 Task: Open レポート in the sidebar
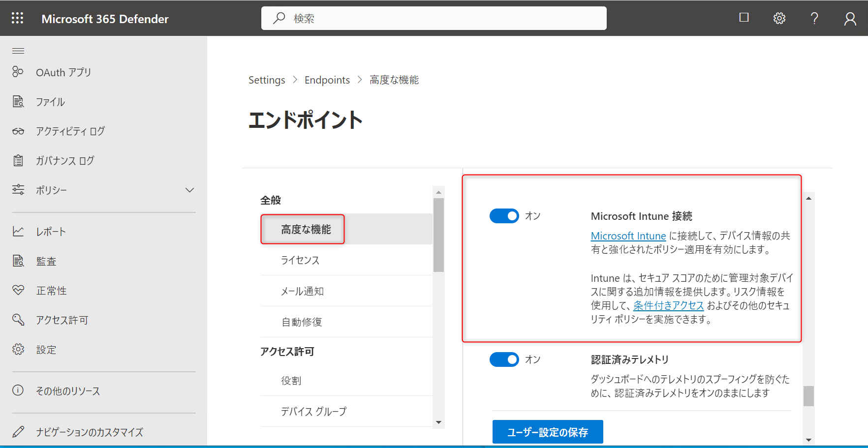[51, 232]
